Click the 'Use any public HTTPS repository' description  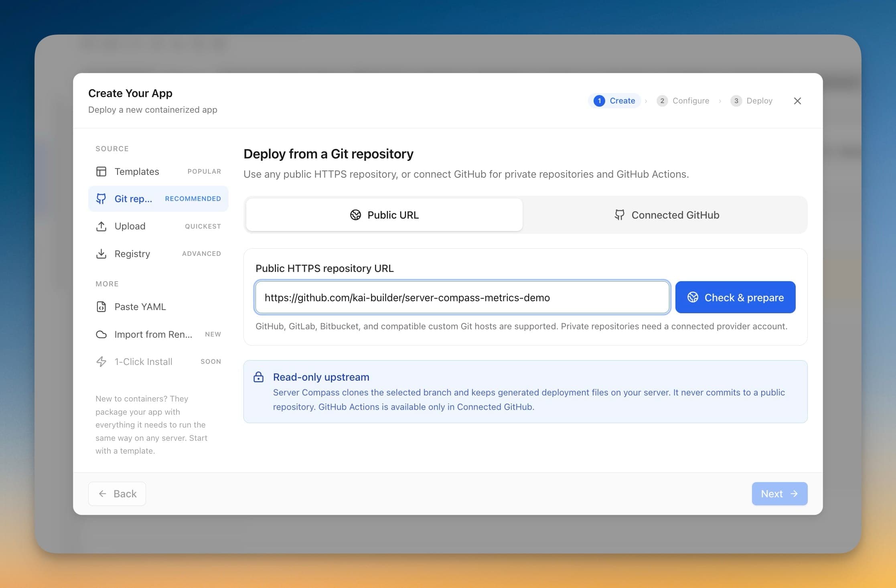coord(466,174)
